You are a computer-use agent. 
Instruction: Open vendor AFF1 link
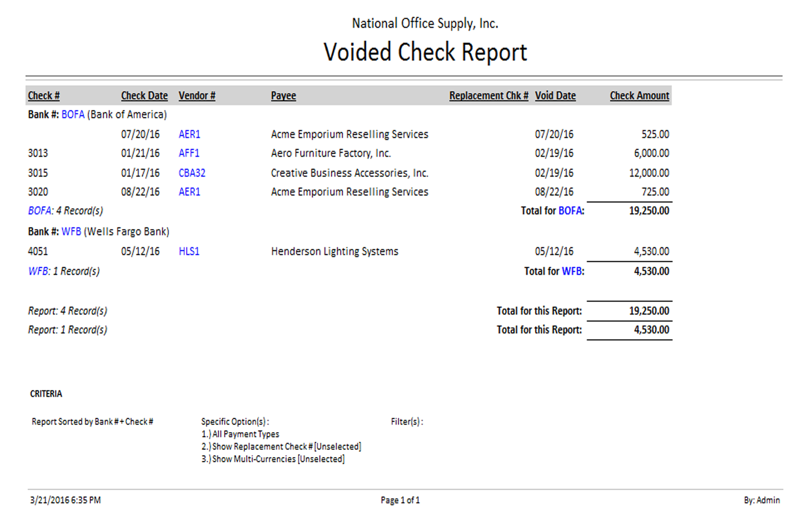click(189, 153)
